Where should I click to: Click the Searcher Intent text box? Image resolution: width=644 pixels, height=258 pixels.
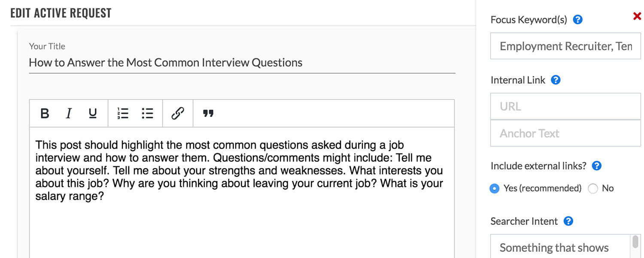(560, 246)
